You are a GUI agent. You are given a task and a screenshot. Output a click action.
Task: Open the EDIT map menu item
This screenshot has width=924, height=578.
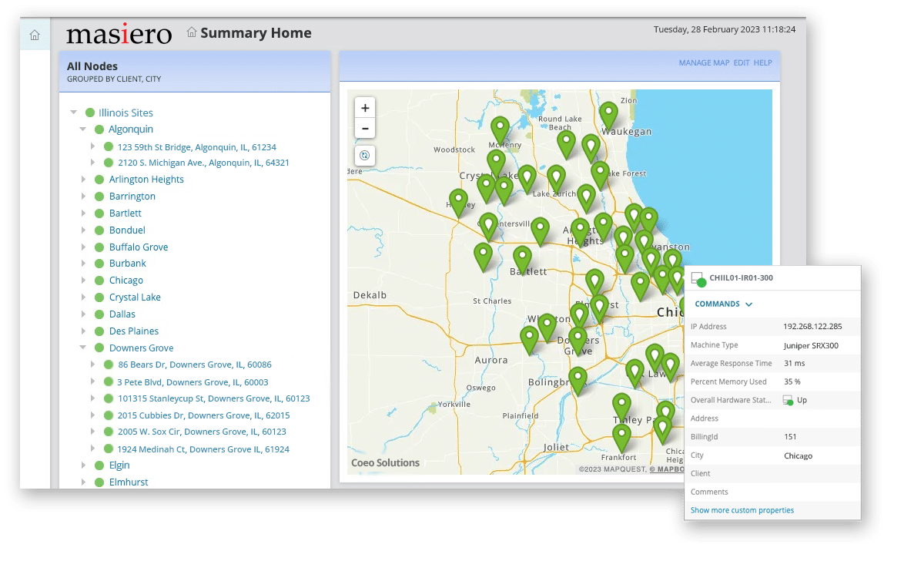(x=741, y=62)
